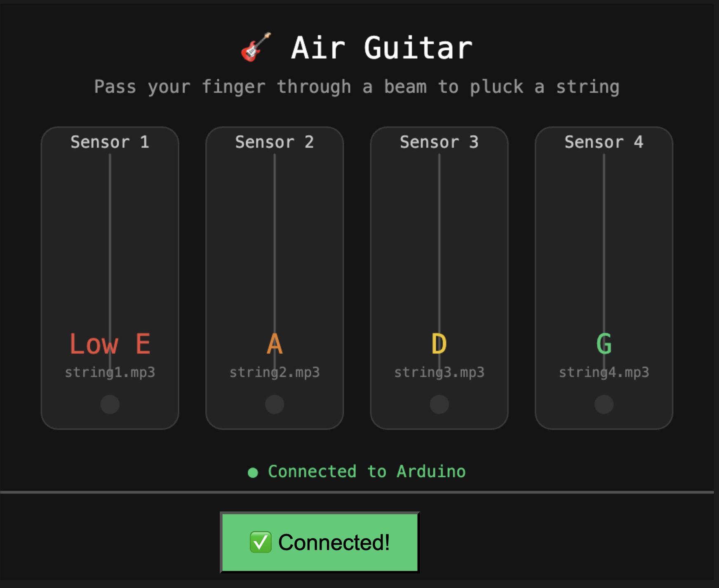Pluck the Low E string label

tap(110, 344)
